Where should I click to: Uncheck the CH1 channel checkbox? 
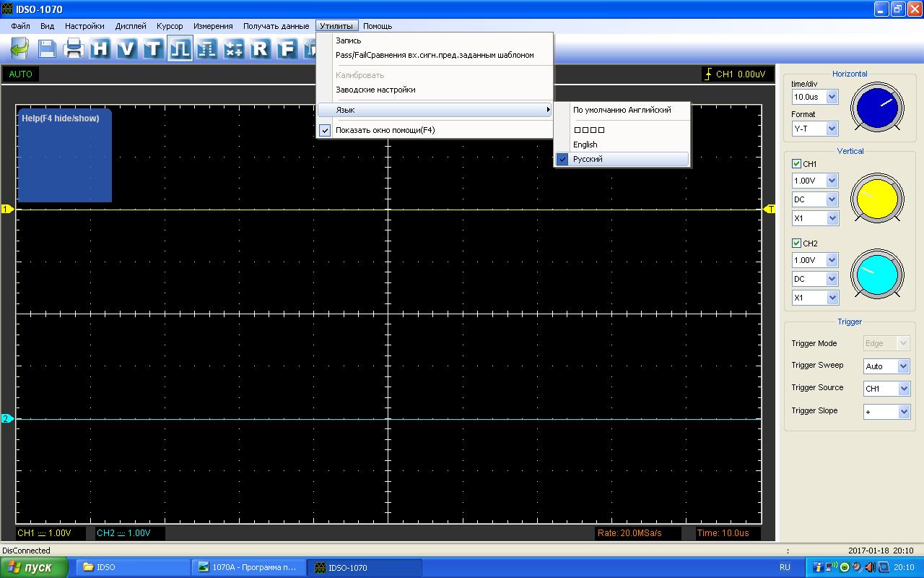[x=797, y=164]
